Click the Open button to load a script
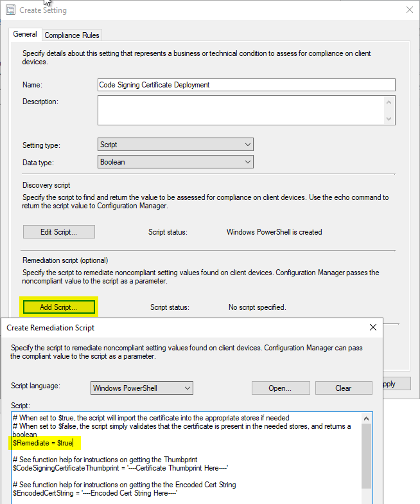 pos(281,388)
